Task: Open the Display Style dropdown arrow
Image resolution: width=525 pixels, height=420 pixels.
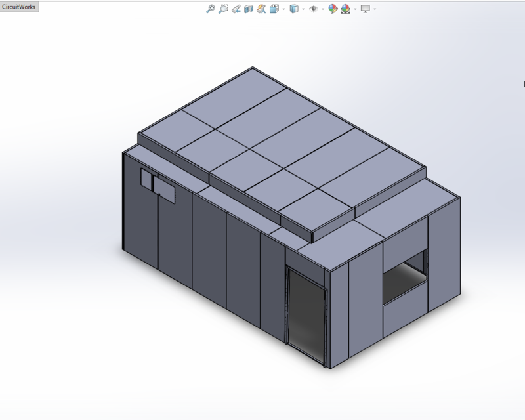Action: pyautogui.click(x=303, y=10)
